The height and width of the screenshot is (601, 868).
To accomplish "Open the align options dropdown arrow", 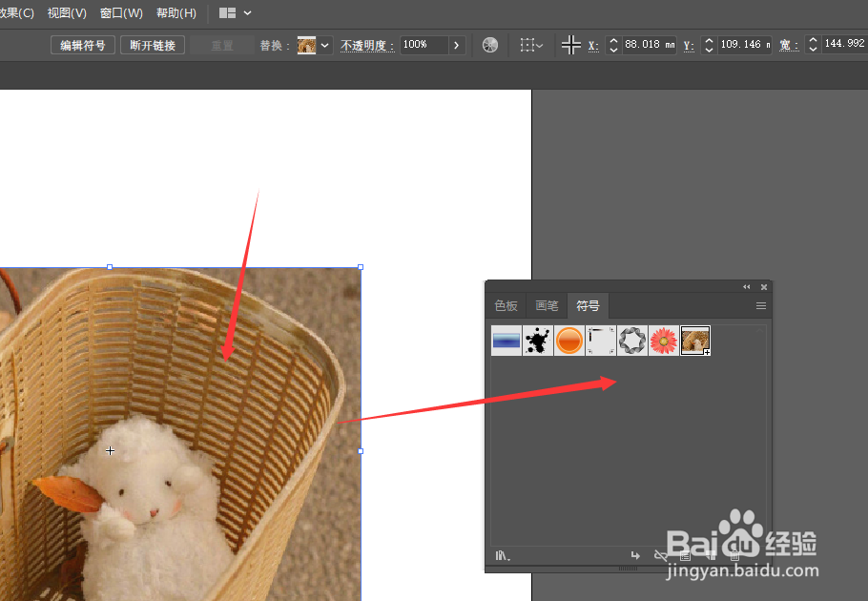I will 539,46.
